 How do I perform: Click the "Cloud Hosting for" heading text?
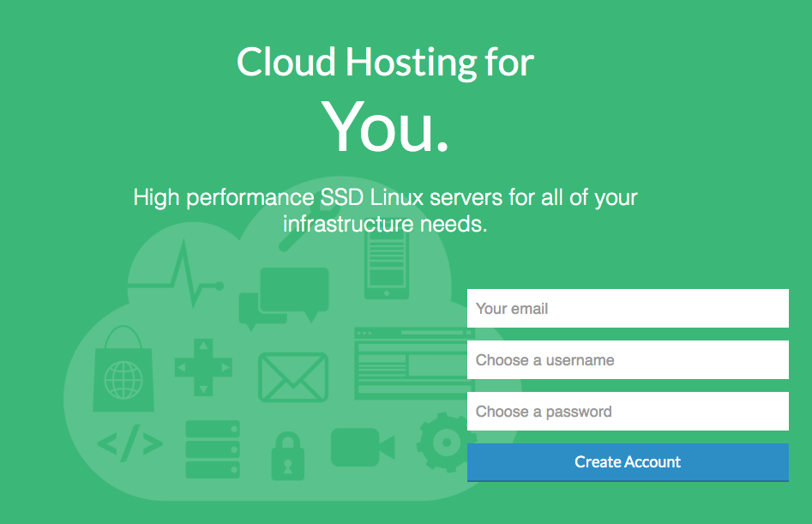(x=385, y=63)
